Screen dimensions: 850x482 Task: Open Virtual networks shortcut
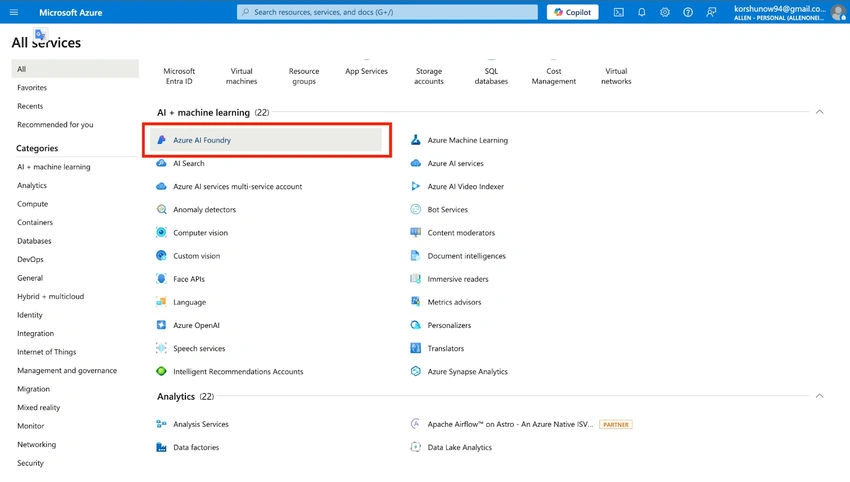tap(616, 76)
